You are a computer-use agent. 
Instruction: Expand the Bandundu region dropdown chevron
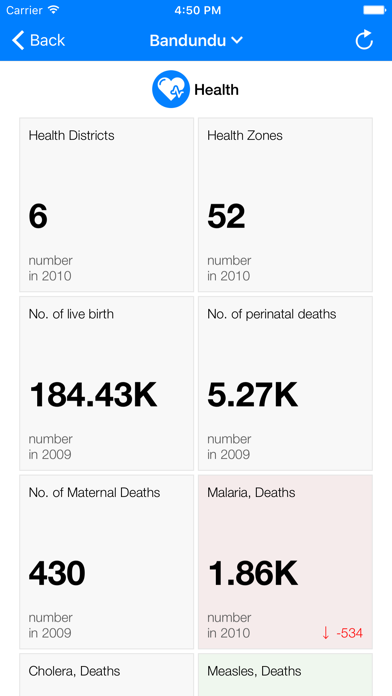coord(237,40)
